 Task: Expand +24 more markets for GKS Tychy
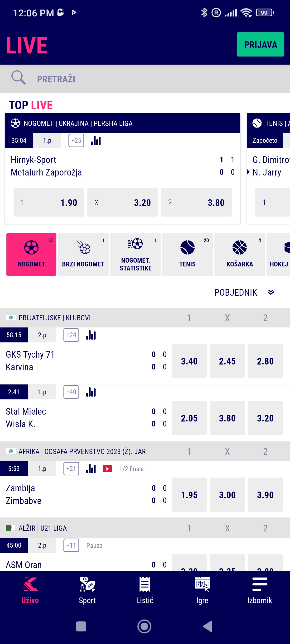(x=71, y=335)
